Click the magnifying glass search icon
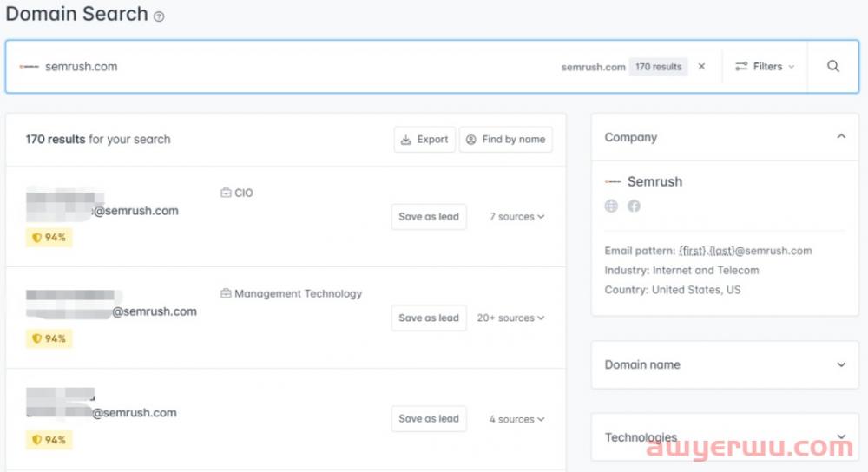This screenshot has width=868, height=472. (x=832, y=67)
